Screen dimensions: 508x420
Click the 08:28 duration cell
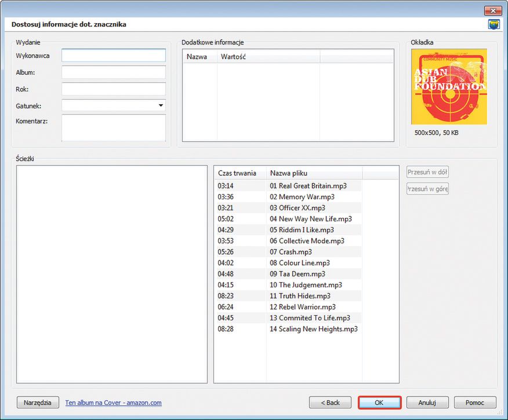(226, 328)
